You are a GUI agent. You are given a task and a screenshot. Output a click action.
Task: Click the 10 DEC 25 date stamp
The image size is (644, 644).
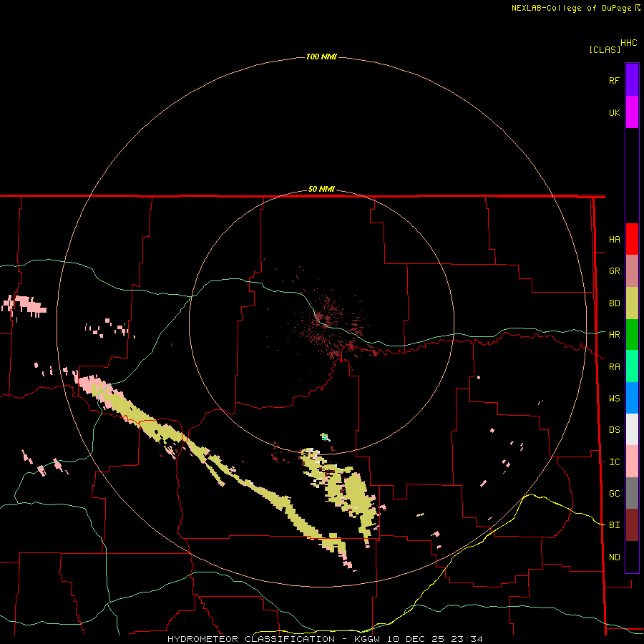(415, 639)
